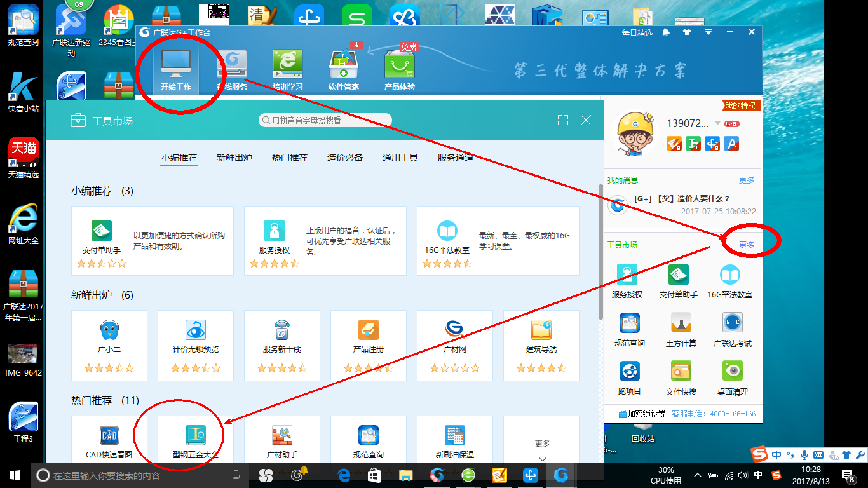Open 16G平法教室 in the side panel
The width and height of the screenshot is (868, 488).
point(730,281)
